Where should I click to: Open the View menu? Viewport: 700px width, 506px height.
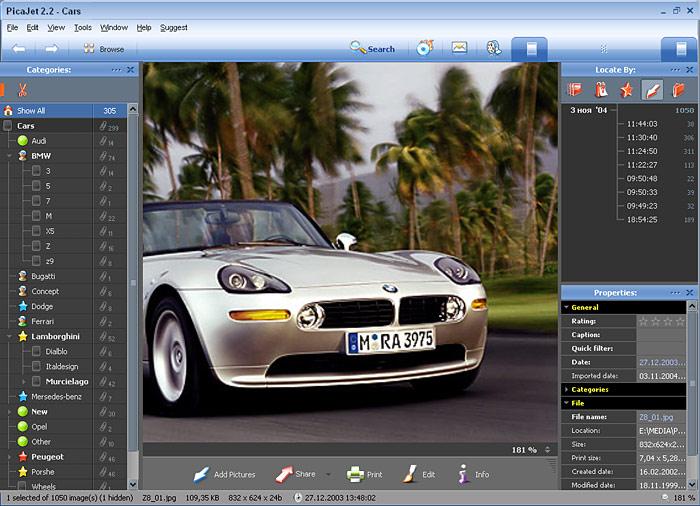pyautogui.click(x=56, y=28)
